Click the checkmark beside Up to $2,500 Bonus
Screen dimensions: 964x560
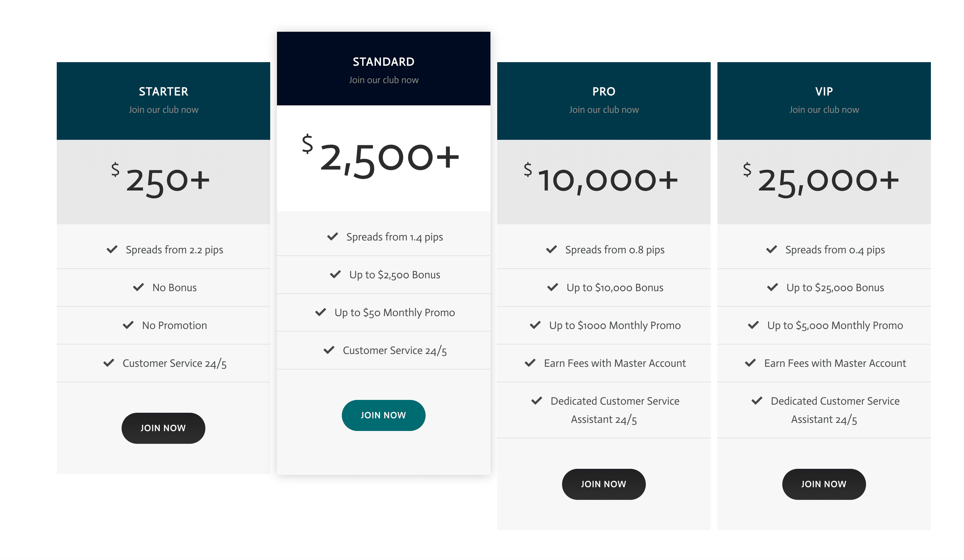335,275
